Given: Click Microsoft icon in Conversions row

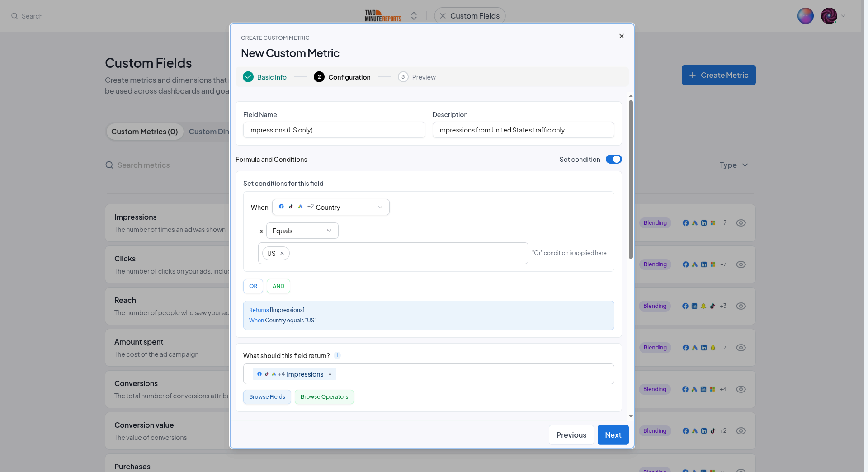Looking at the screenshot, I should [x=712, y=389].
